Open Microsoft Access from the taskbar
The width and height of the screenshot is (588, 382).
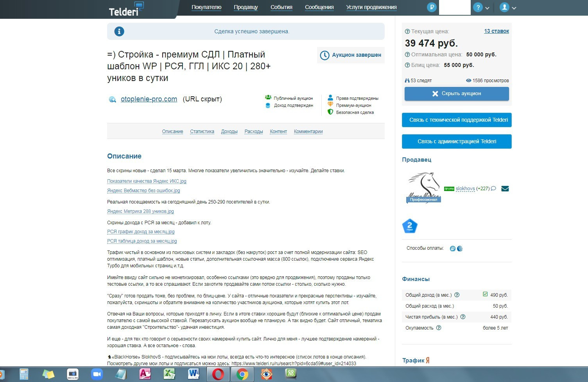(145, 374)
